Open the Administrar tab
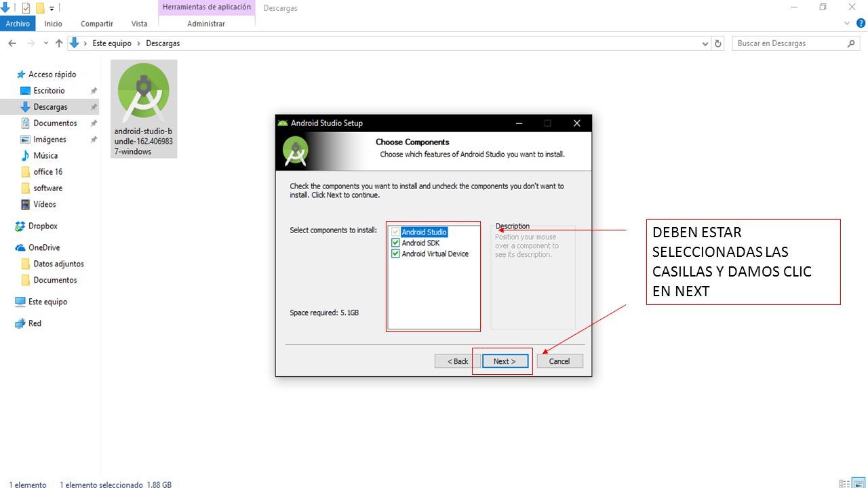Image resolution: width=868 pixels, height=488 pixels. tap(206, 24)
